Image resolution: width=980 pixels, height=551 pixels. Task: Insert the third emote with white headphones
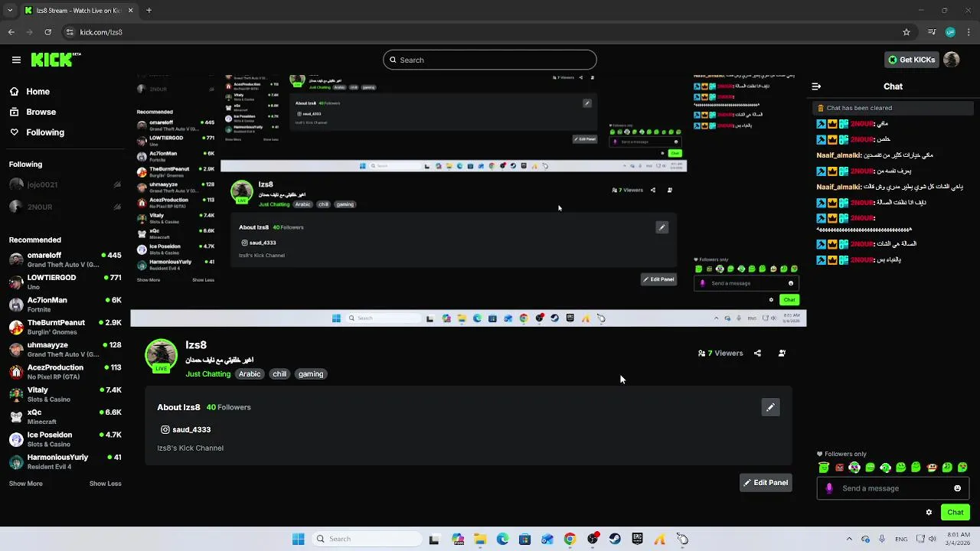click(854, 468)
